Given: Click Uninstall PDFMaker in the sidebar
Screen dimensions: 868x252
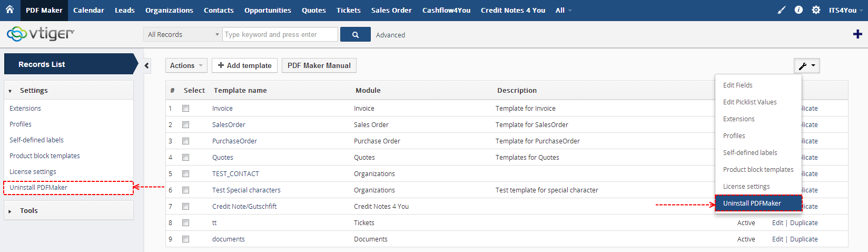Looking at the screenshot, I should pos(38,187).
